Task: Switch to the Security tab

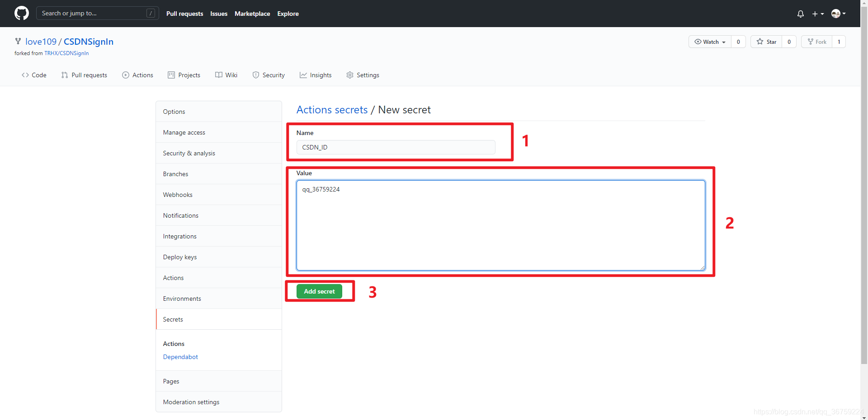Action: [x=269, y=75]
